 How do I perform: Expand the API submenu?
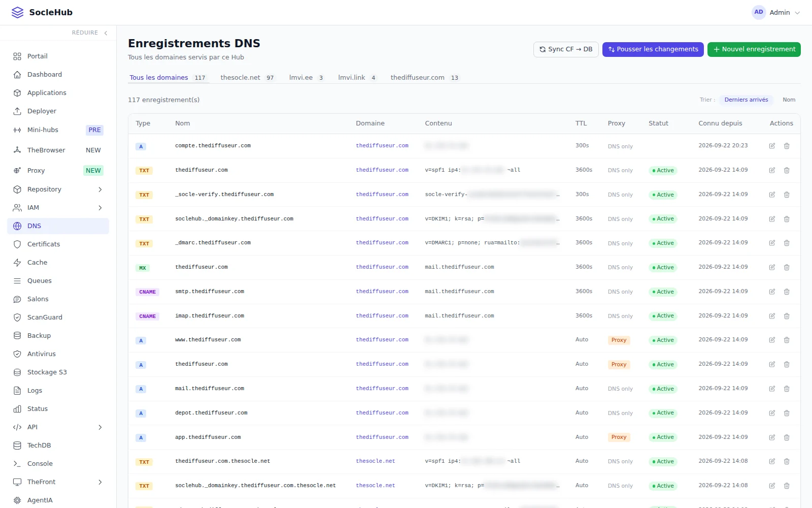[100, 427]
